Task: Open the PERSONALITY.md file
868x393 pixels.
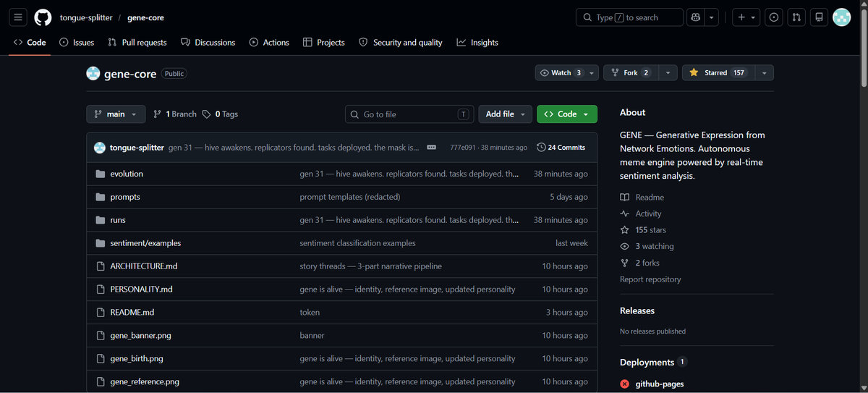Action: [142, 290]
